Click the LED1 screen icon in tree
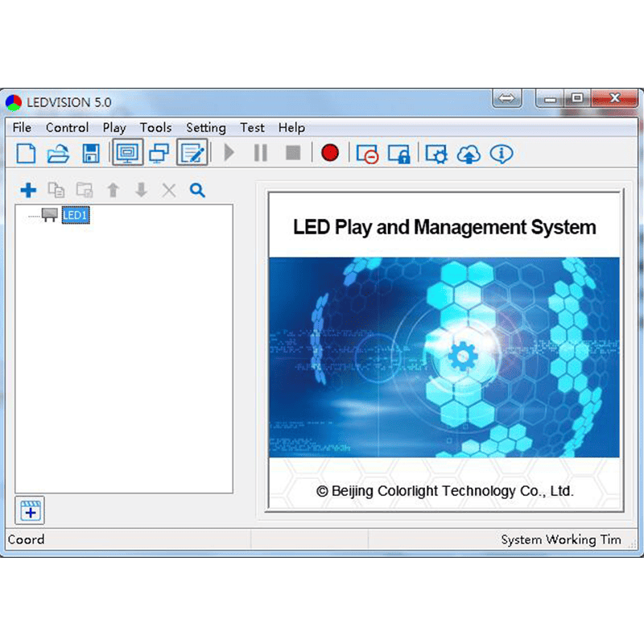The height and width of the screenshot is (644, 644). pos(50,215)
